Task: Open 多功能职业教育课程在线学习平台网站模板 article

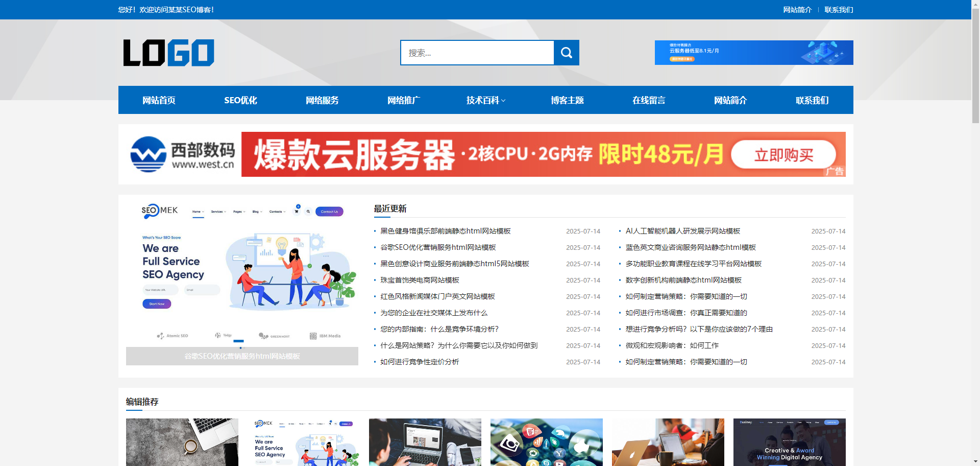Action: (x=694, y=264)
